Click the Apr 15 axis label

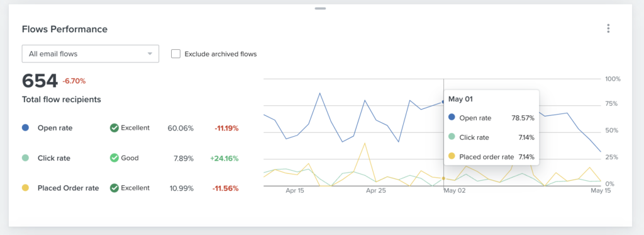tap(295, 191)
